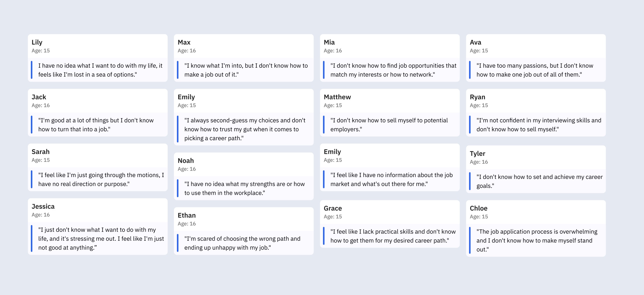Viewport: 644px width, 295px height.
Task: Select Tyler's career goals quote
Action: tap(539, 181)
